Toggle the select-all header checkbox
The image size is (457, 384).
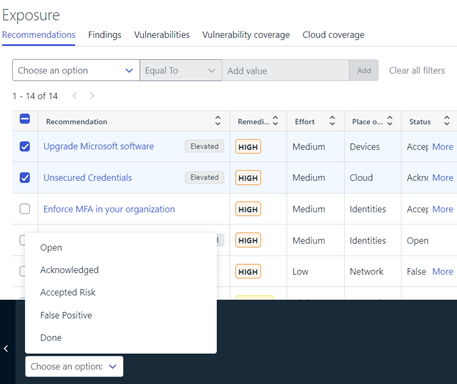pos(25,119)
